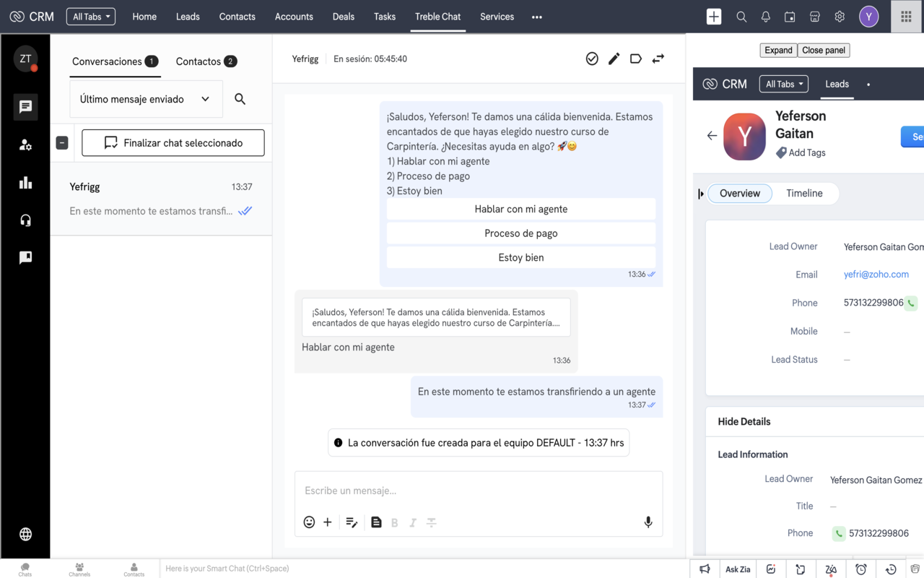The image size is (924, 578).
Task: Switch to the Timeline tab
Action: coord(804,194)
